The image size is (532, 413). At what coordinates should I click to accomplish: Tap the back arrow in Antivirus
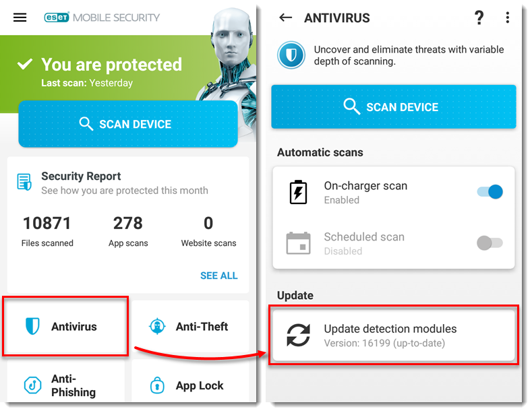[286, 18]
